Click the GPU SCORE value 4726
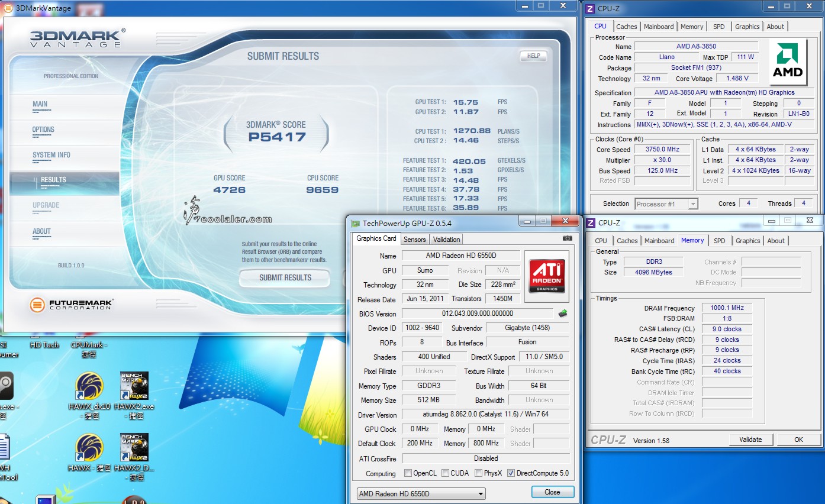The image size is (825, 504). pos(230,190)
